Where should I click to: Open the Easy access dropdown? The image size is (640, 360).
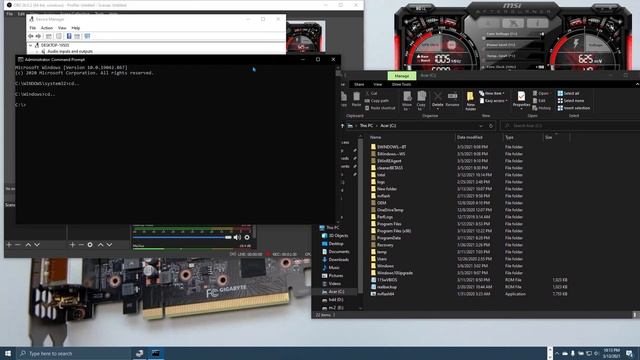pyautogui.click(x=493, y=101)
